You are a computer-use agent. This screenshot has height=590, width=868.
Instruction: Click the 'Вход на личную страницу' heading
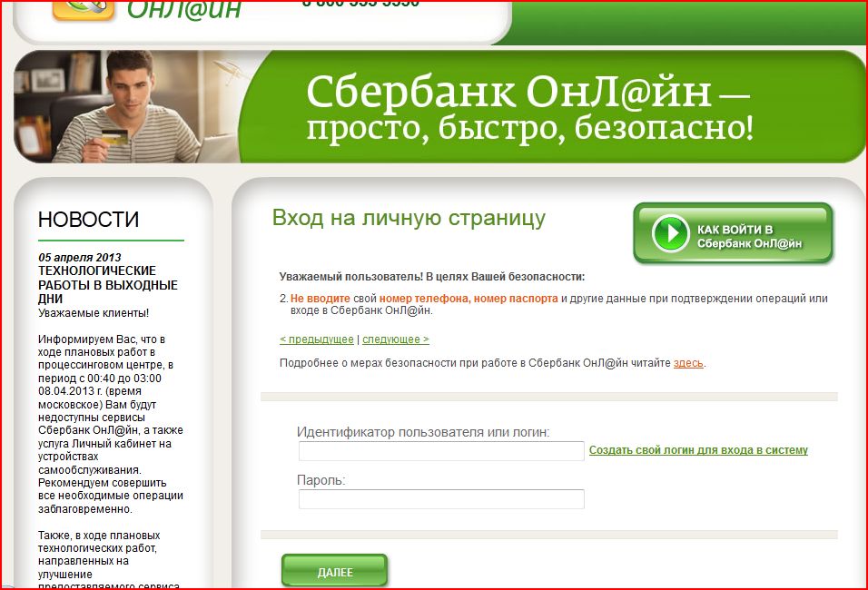click(x=409, y=218)
